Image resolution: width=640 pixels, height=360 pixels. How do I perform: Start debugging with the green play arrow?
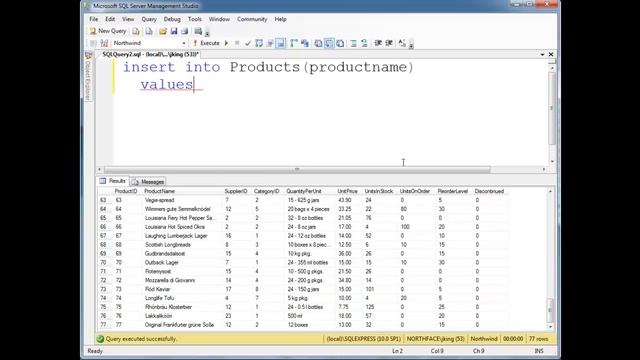click(227, 43)
